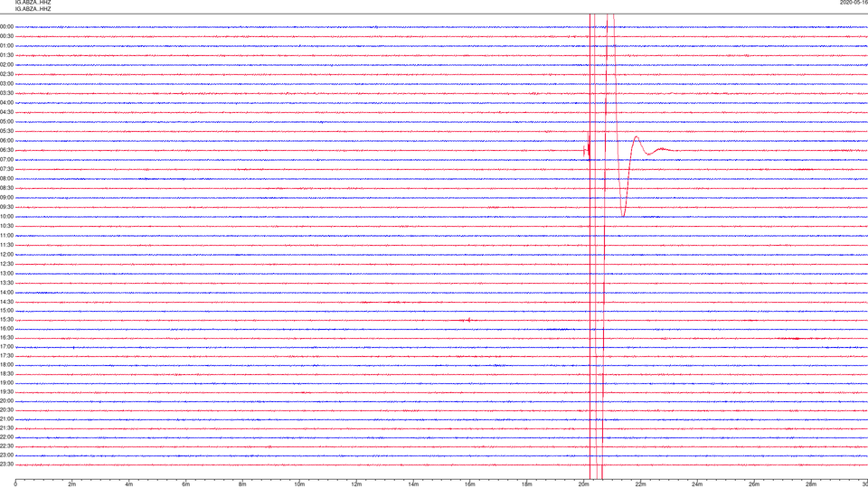Click the 23:00 trace label
This screenshot has width=868, height=488.
pos(6,455)
